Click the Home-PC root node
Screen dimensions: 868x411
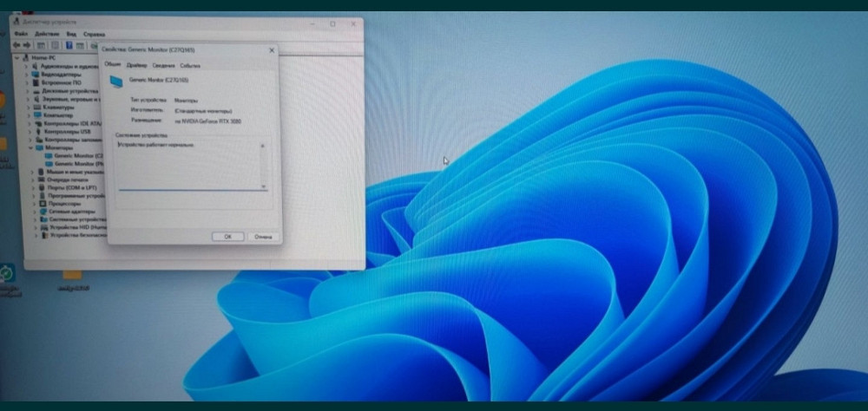coord(44,58)
